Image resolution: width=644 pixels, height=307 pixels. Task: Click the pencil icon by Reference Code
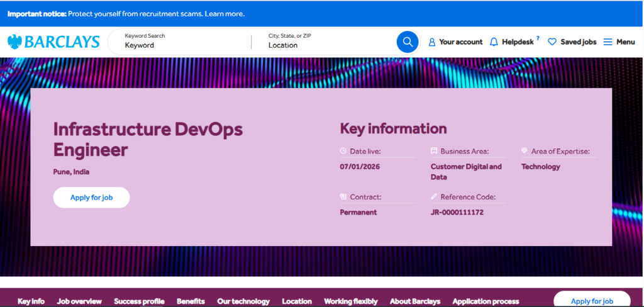point(434,197)
